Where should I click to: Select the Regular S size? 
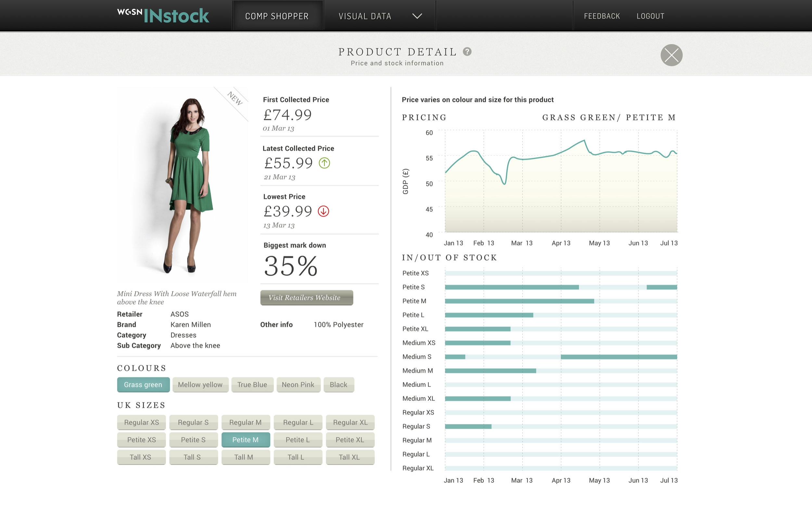point(194,423)
